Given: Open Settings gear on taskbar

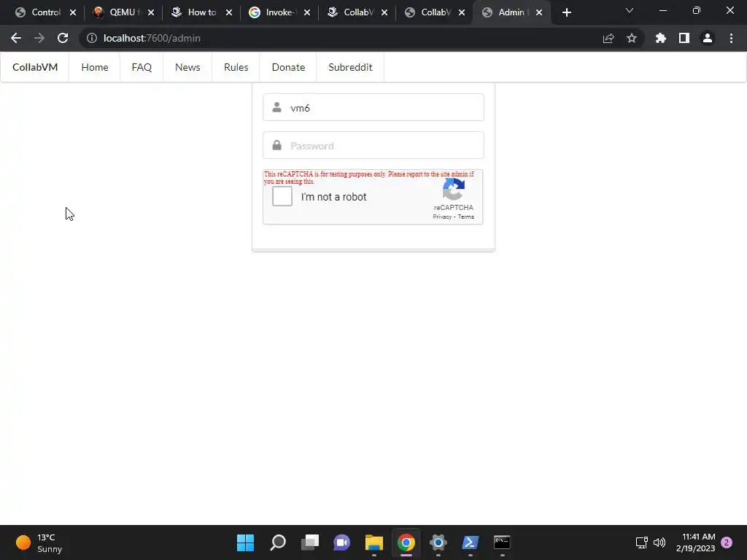Looking at the screenshot, I should click(438, 542).
